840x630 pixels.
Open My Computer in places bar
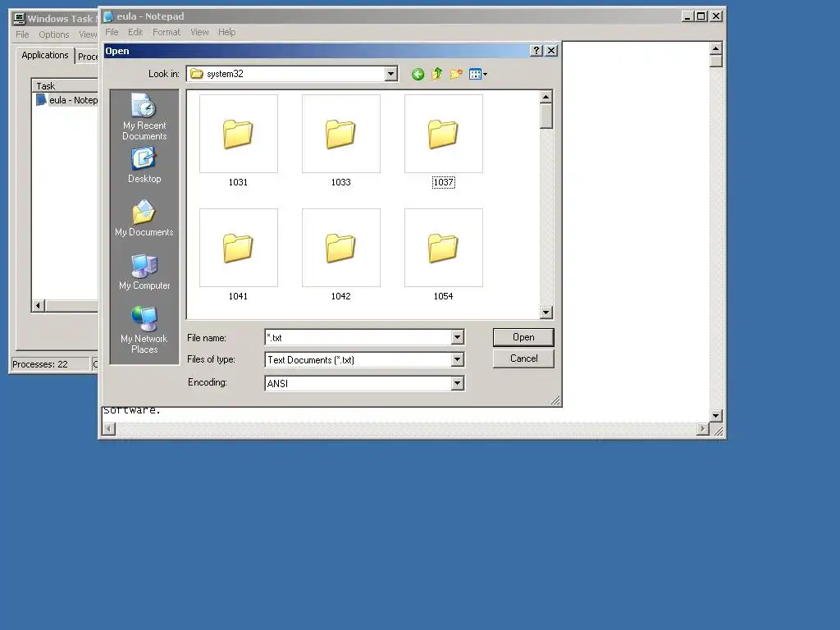click(x=144, y=272)
